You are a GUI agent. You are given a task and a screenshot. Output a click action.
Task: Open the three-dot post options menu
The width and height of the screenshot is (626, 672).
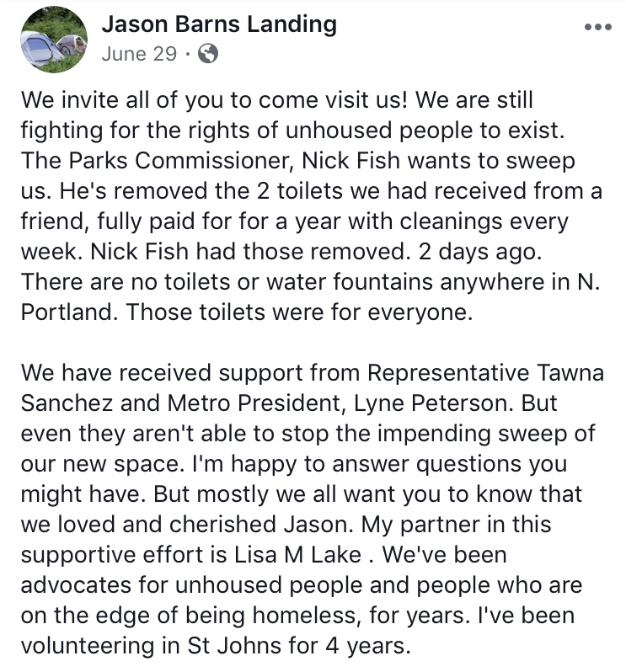[597, 27]
